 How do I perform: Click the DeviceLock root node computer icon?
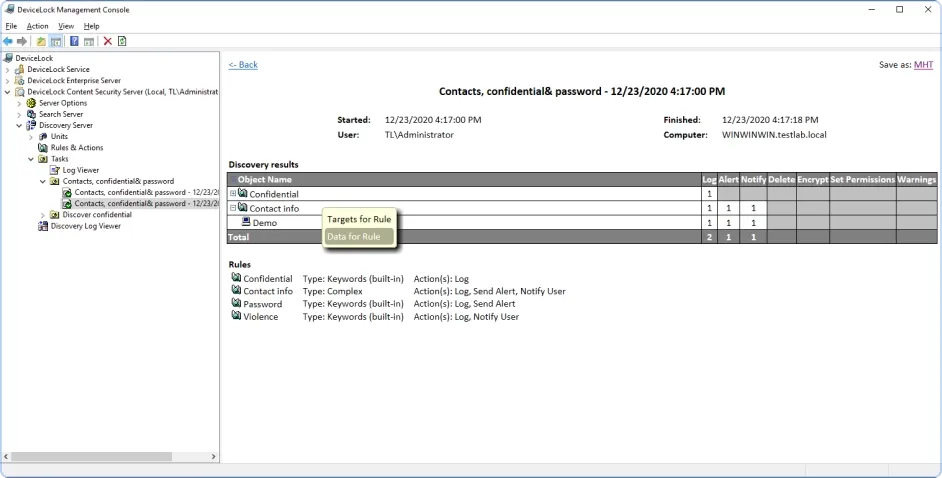point(8,58)
